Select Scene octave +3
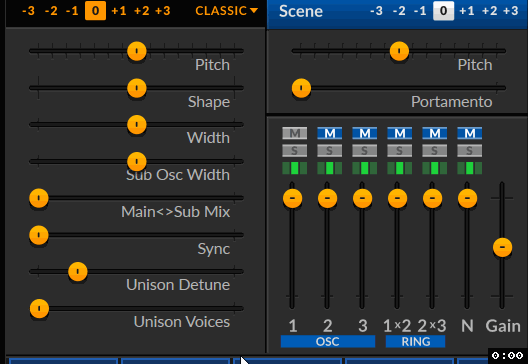 (511, 11)
